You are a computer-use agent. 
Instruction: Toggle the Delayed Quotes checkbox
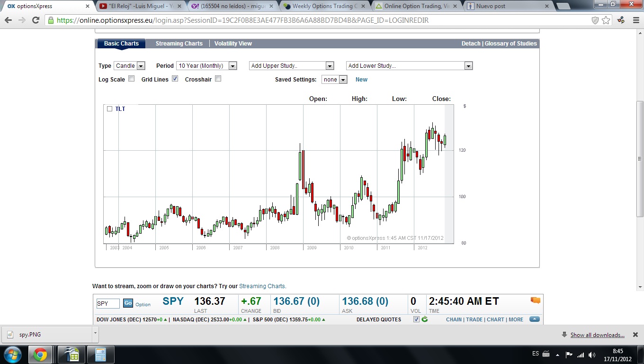pos(416,319)
